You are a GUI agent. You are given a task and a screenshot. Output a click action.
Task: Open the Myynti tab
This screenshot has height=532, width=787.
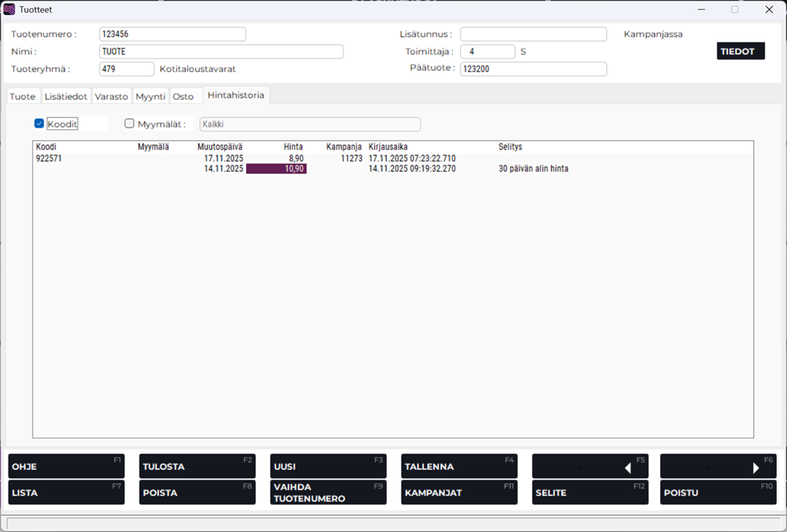[x=151, y=96]
